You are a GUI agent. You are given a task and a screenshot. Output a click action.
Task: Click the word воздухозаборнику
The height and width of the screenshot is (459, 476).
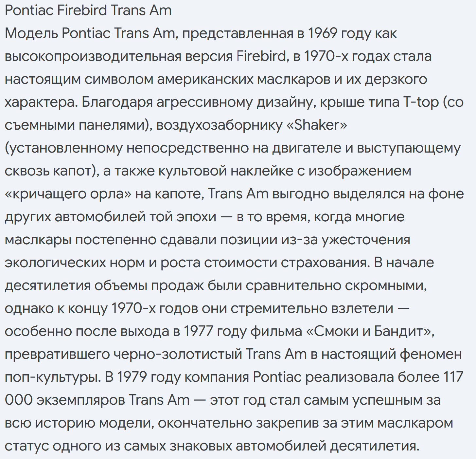click(219, 125)
